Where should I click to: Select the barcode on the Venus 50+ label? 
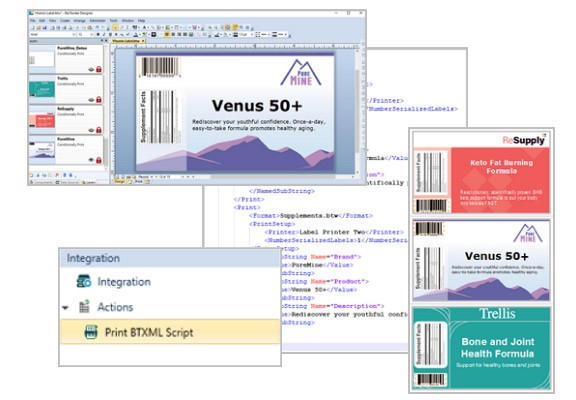click(160, 67)
